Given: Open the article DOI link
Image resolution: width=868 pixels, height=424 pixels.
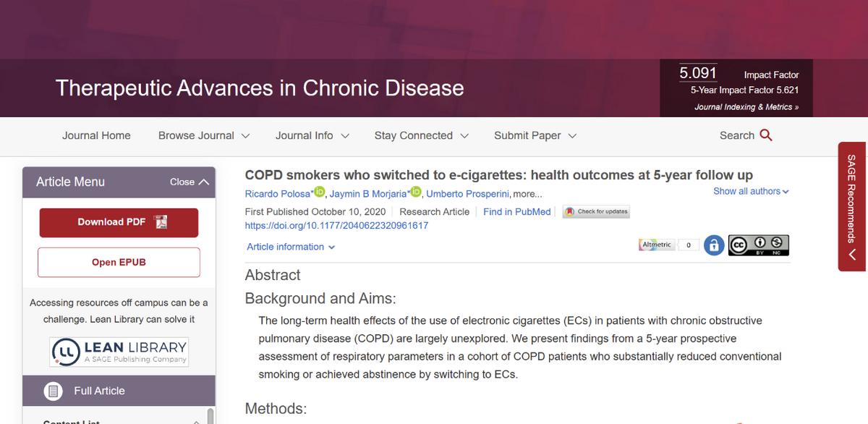Looking at the screenshot, I should [x=336, y=225].
